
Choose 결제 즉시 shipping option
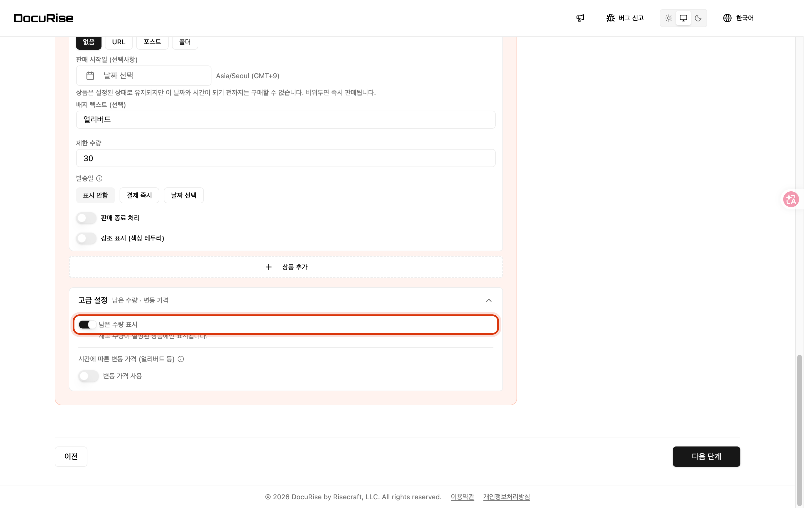139,195
